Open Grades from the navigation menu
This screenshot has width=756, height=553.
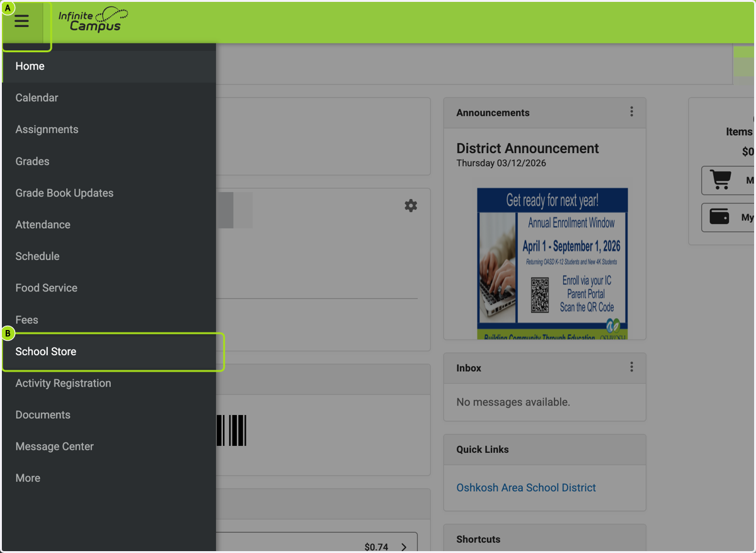click(x=109, y=161)
